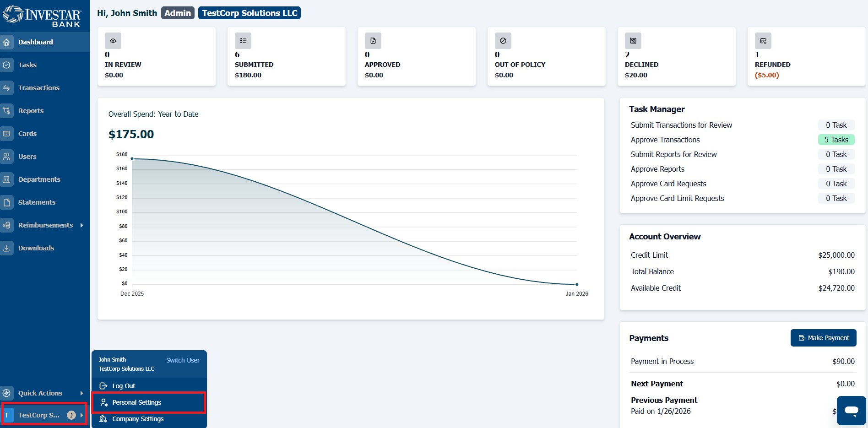
Task: Click the Statements sidebar icon
Action: pos(6,202)
